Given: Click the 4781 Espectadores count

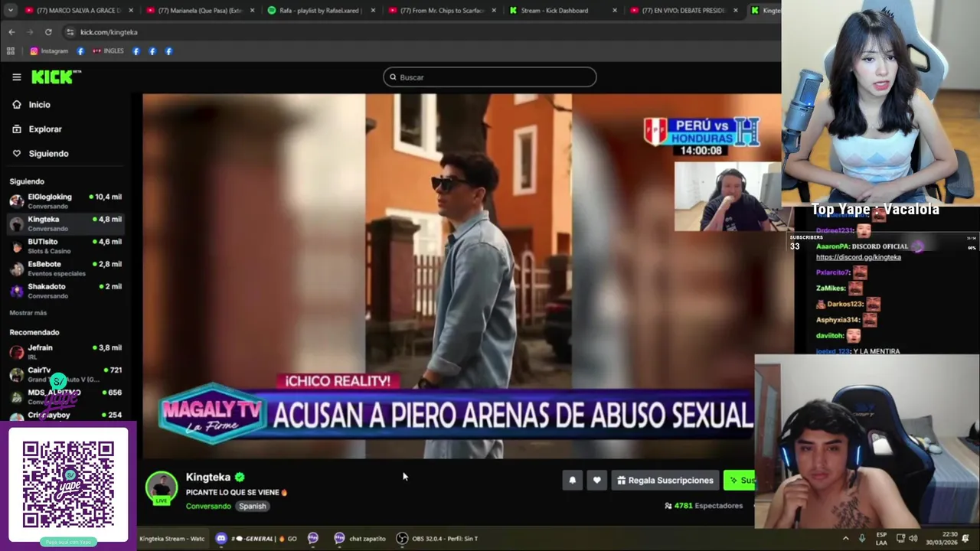Looking at the screenshot, I should [704, 506].
